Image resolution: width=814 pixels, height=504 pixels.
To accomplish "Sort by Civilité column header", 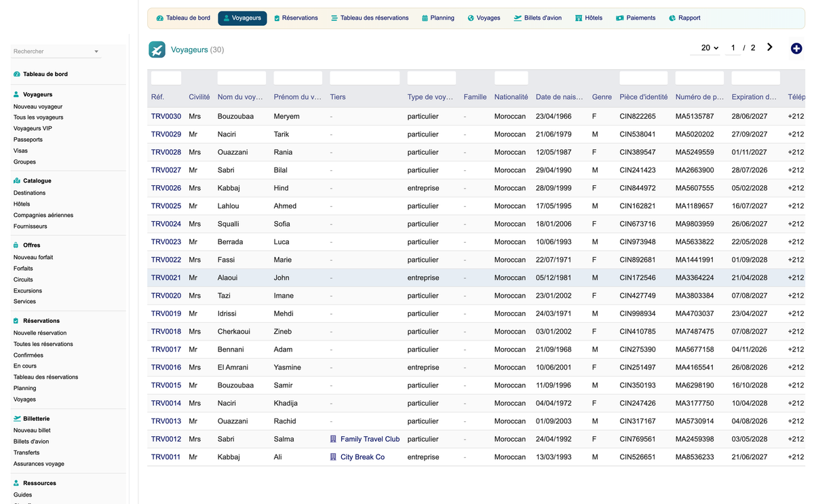I will point(199,97).
